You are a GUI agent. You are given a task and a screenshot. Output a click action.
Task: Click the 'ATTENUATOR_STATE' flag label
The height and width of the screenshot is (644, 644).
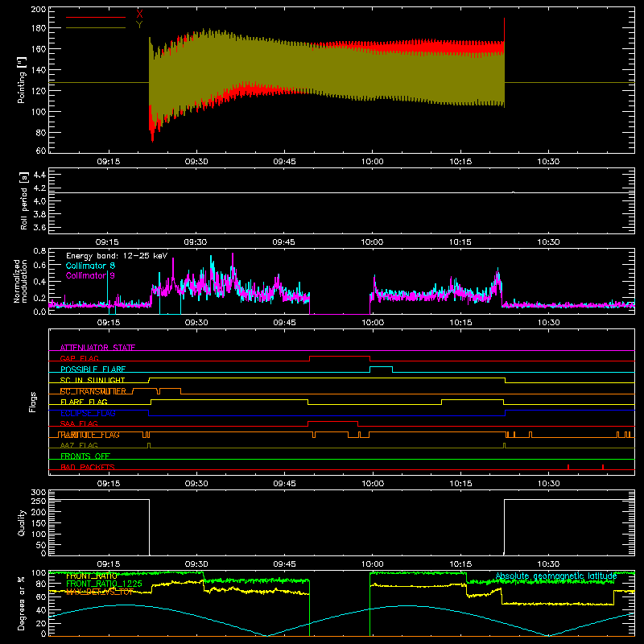(97, 348)
